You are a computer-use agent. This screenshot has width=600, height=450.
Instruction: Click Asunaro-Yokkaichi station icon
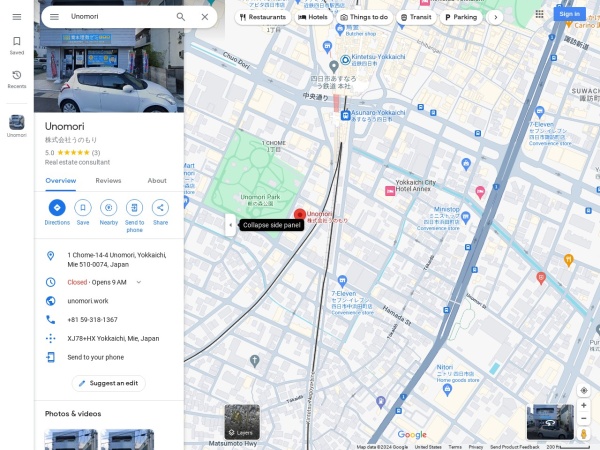pyautogui.click(x=346, y=115)
